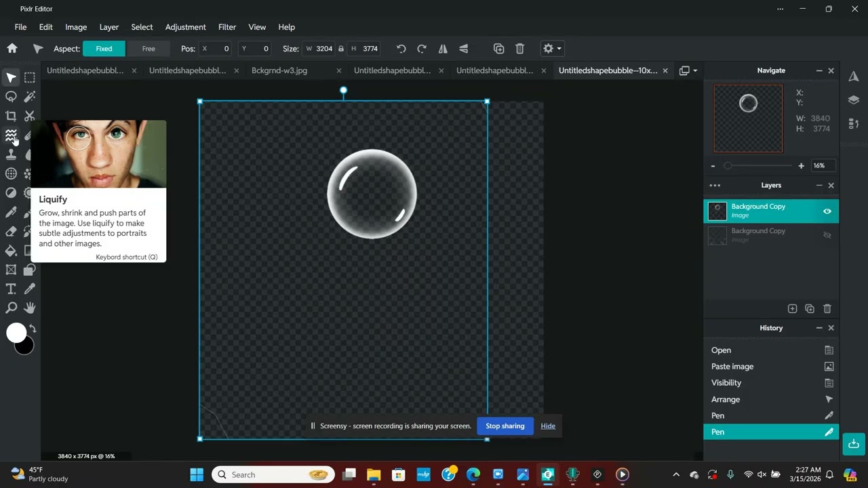
Task: Hide the screen sharing notice
Action: [x=548, y=426]
